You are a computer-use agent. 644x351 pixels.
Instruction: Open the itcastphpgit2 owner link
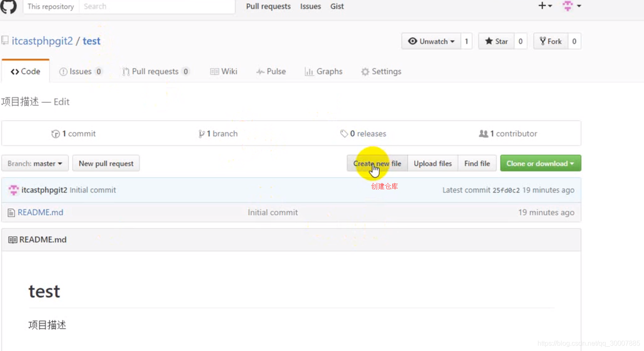tap(42, 41)
